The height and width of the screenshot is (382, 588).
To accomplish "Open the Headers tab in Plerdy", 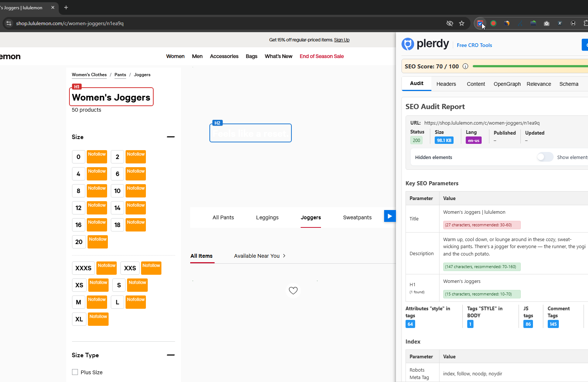I will (x=446, y=84).
